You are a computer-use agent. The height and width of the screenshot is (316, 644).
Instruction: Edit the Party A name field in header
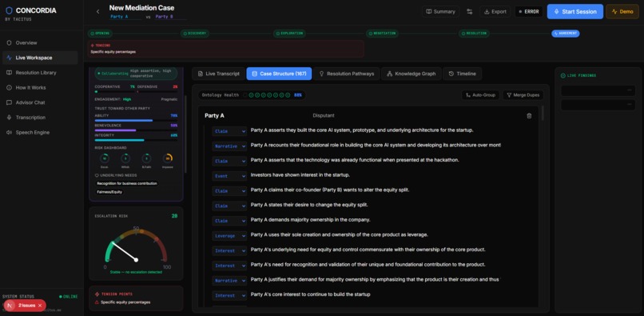[125, 17]
